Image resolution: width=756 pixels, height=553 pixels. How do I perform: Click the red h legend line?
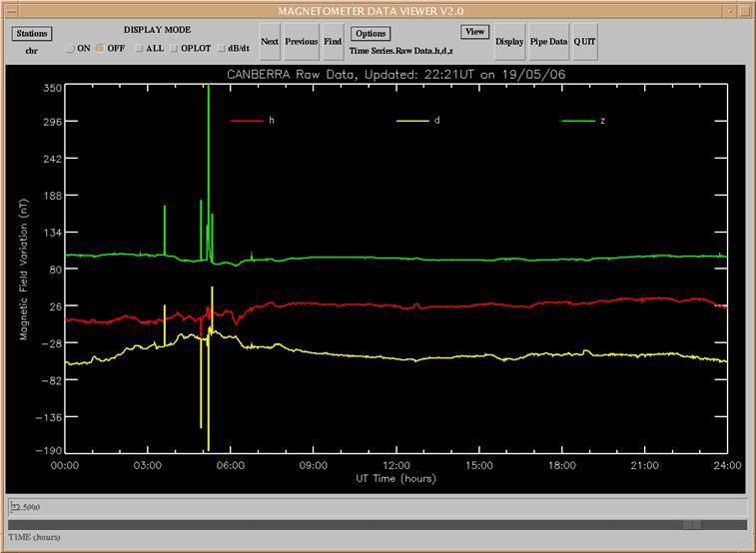tap(245, 121)
